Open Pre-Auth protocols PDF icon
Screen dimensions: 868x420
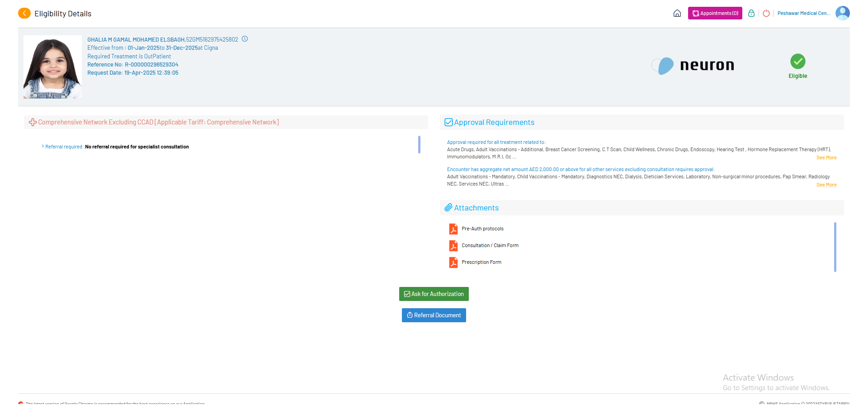point(453,229)
